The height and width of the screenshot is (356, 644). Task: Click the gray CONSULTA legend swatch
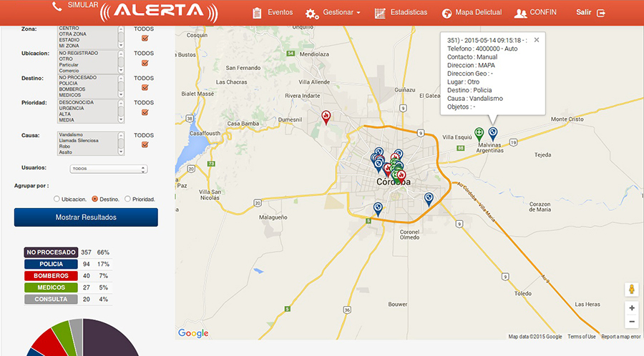tap(51, 299)
